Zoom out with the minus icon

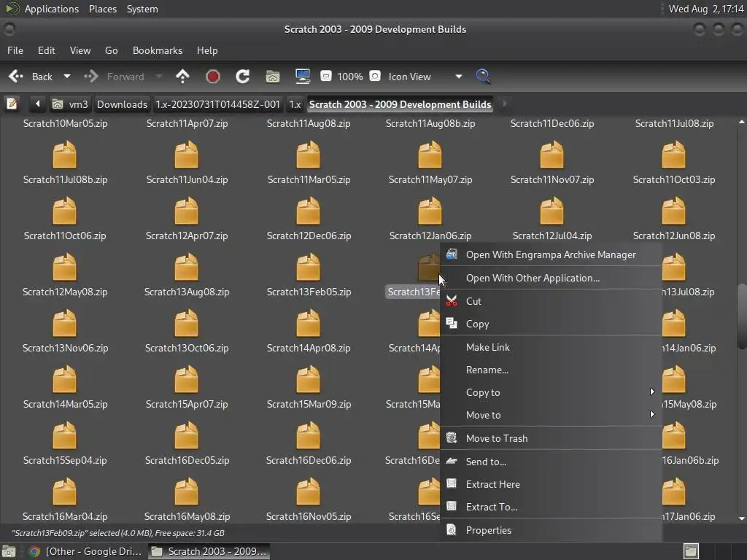(326, 76)
